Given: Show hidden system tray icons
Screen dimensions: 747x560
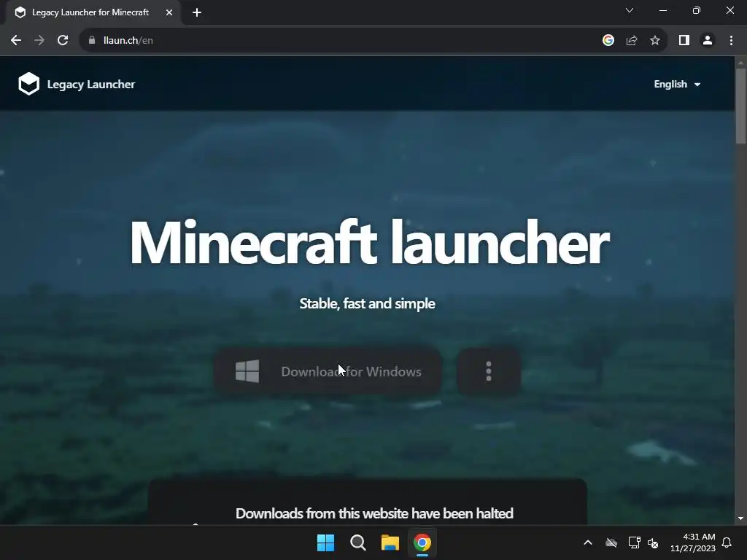Looking at the screenshot, I should [x=588, y=542].
